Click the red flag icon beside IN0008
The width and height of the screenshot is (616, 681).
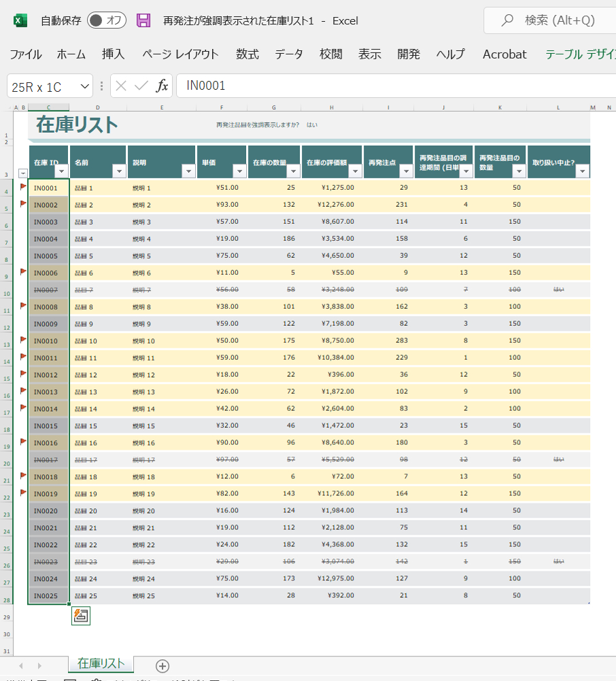23,305
